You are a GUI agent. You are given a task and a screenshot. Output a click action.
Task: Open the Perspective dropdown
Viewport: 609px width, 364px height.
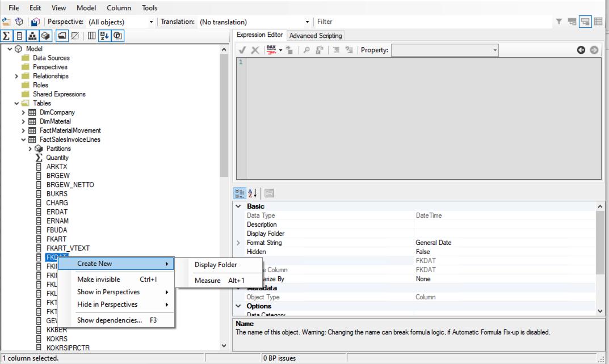click(x=151, y=22)
